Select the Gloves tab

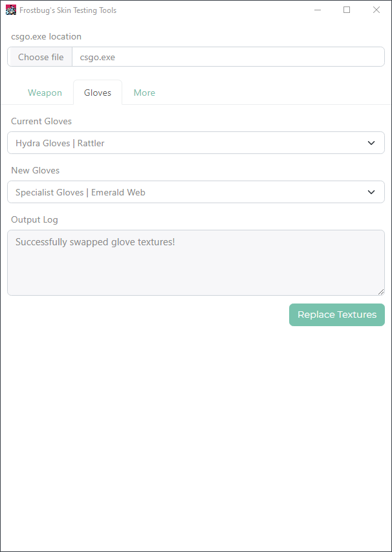coord(98,93)
